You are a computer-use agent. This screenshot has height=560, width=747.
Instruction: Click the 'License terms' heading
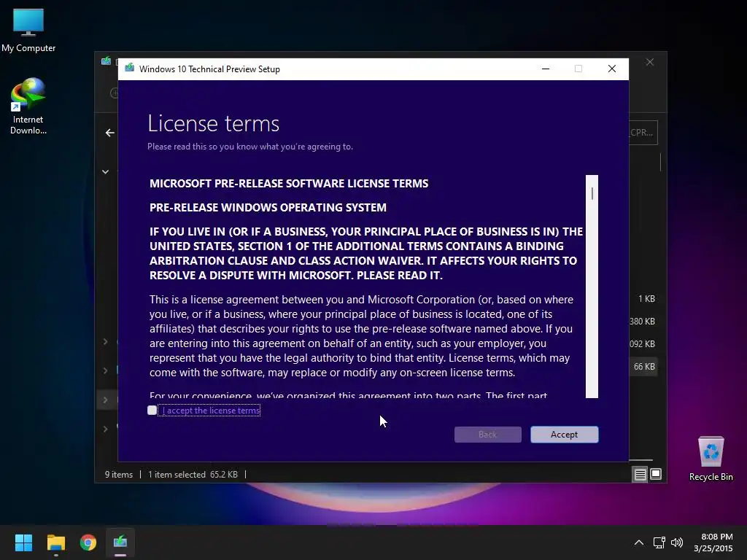pos(214,124)
